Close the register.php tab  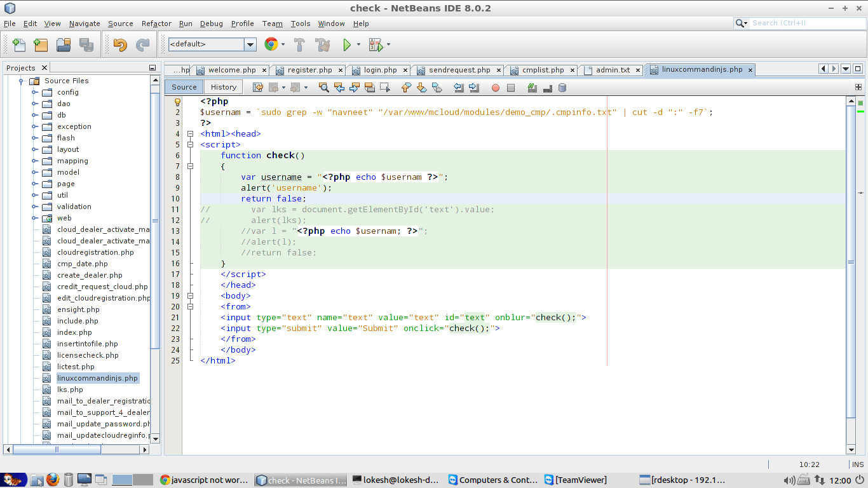[341, 71]
